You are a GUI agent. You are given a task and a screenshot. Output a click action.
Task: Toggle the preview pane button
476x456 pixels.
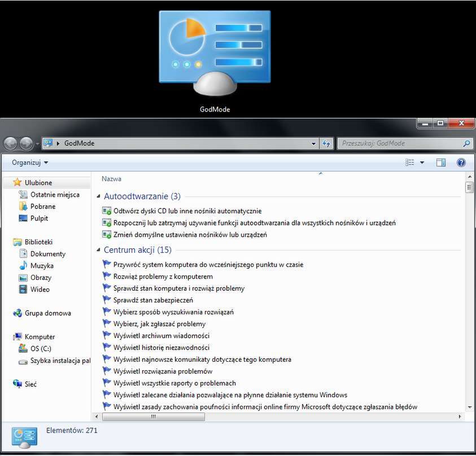point(441,163)
